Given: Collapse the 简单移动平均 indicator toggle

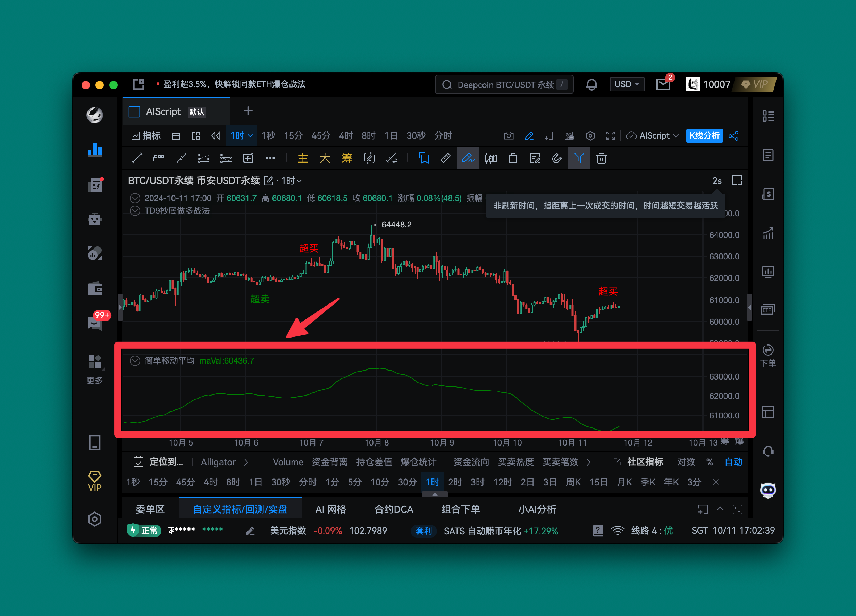Looking at the screenshot, I should click(135, 361).
